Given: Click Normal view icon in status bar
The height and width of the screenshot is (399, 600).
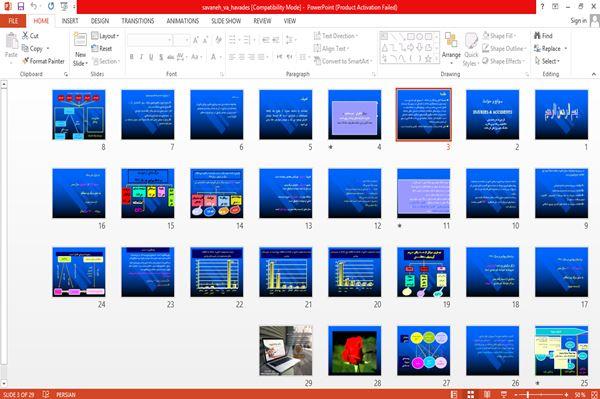Looking at the screenshot, I should click(x=454, y=394).
